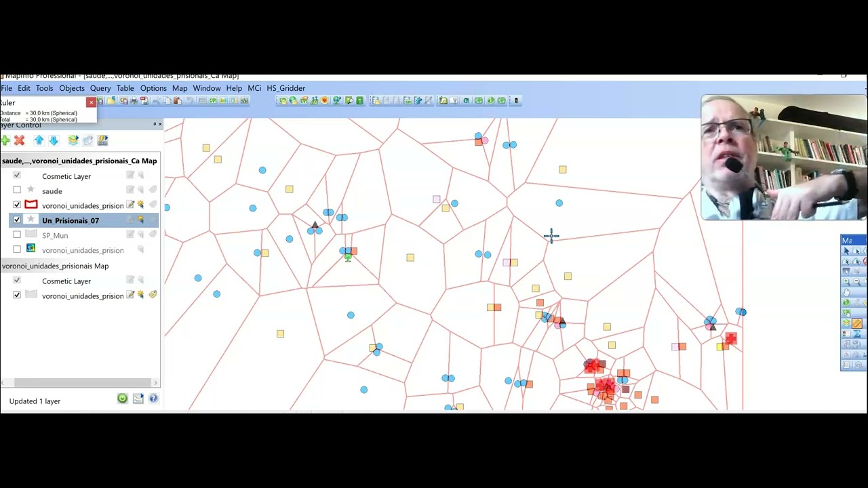This screenshot has height=488, width=868.
Task: Open the Layer Properties stacked-layers icon
Action: click(x=73, y=140)
